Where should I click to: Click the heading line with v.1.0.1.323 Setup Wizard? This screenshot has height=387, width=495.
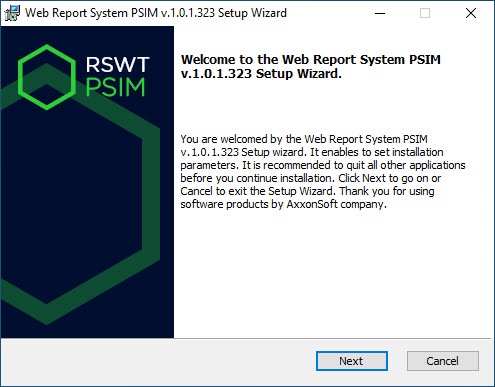click(x=261, y=74)
